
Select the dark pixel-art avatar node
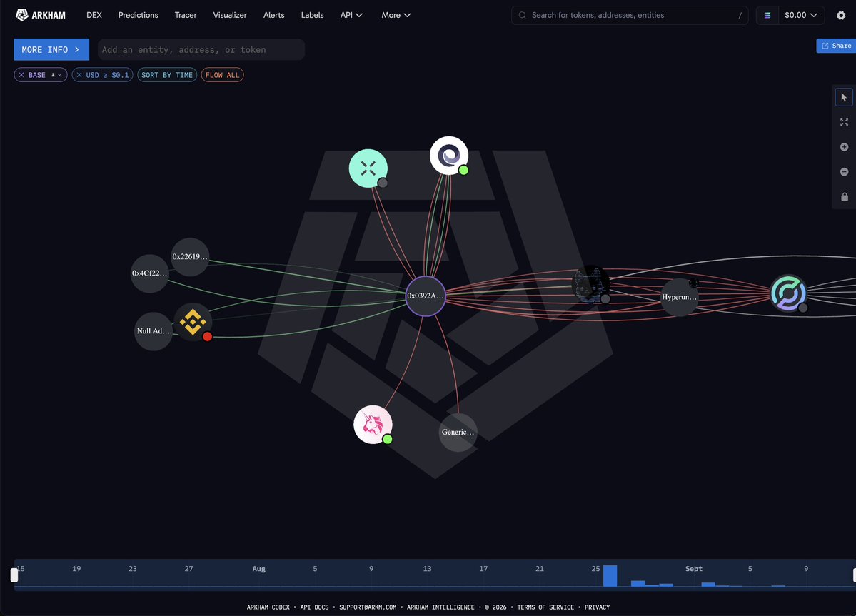(x=590, y=284)
